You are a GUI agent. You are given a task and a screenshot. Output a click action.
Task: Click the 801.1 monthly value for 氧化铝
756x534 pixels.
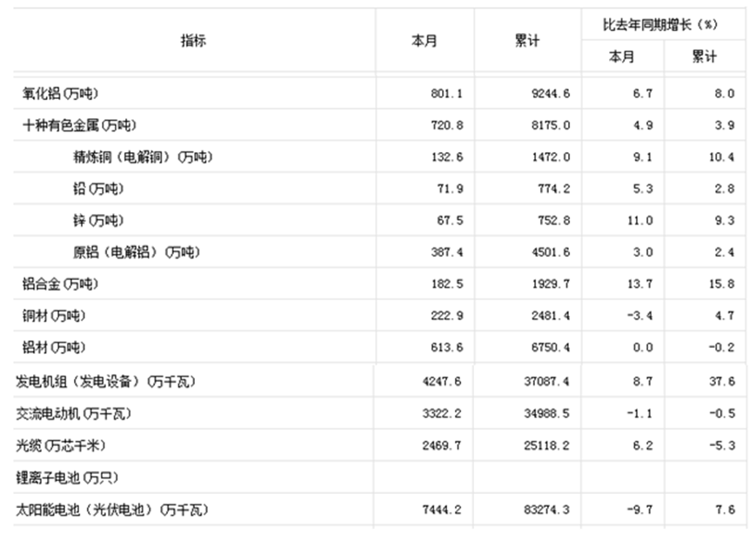[x=445, y=93]
